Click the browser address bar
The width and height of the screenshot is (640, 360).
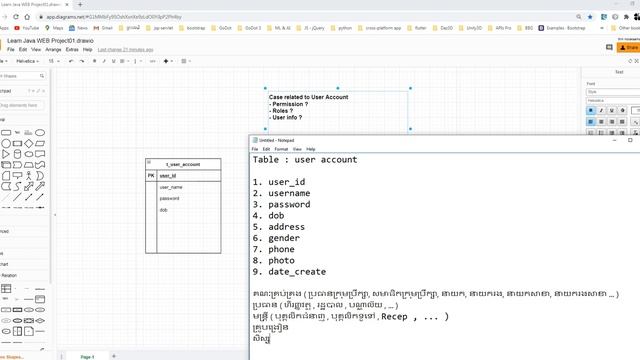[x=306, y=17]
